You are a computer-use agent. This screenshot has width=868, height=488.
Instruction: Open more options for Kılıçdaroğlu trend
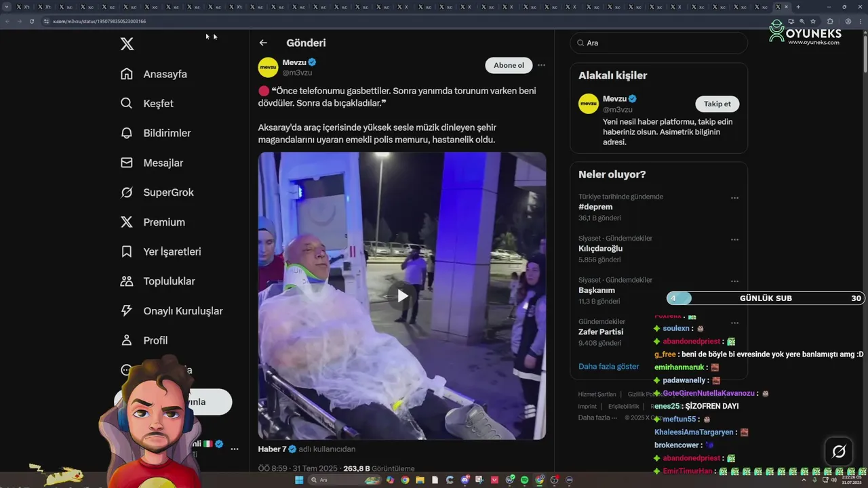pos(734,239)
